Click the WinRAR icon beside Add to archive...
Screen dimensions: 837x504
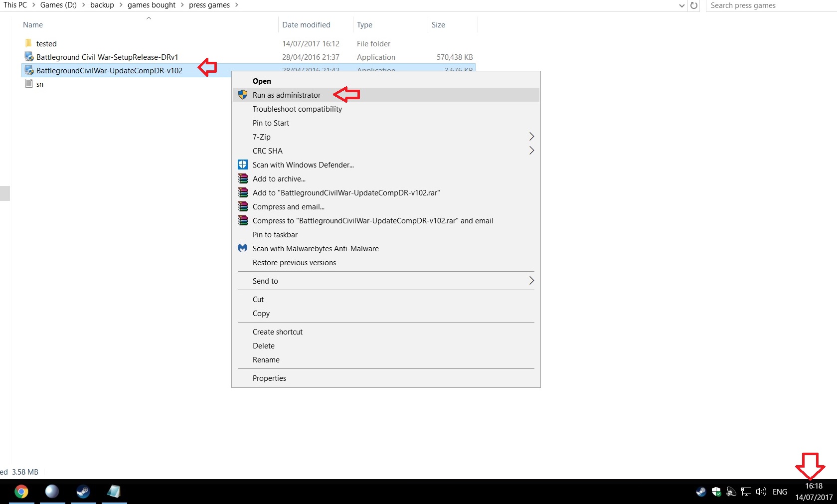pos(243,178)
